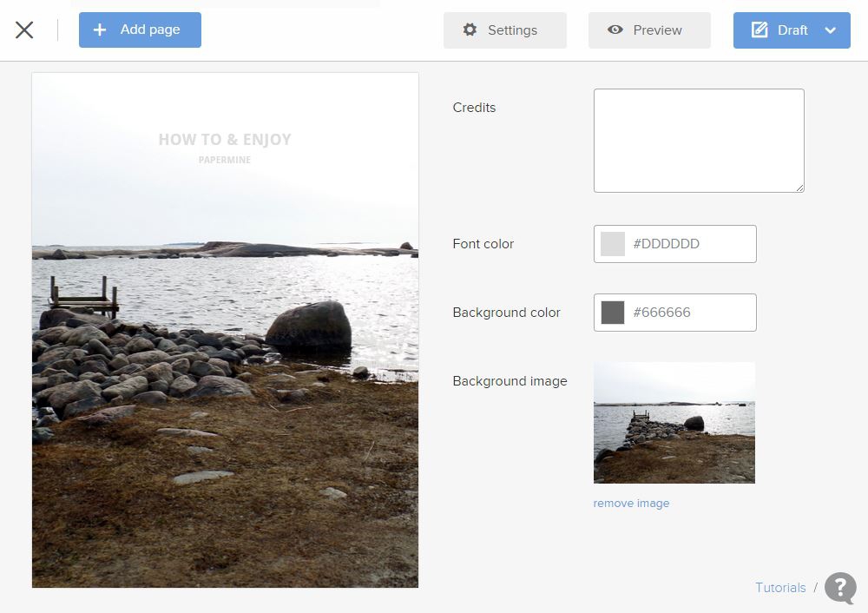Open the Background color swatch picker
The image size is (868, 613).
click(x=613, y=313)
